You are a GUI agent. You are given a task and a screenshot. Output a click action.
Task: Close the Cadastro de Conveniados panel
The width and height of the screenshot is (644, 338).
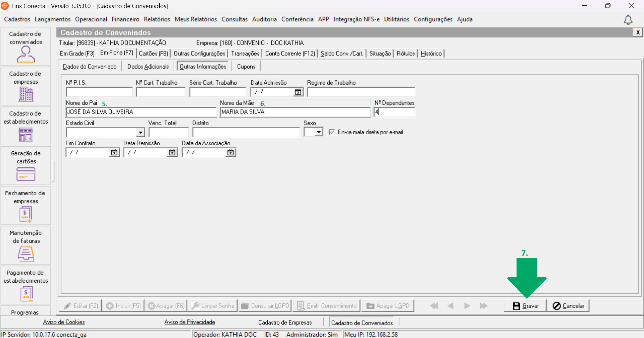638,32
